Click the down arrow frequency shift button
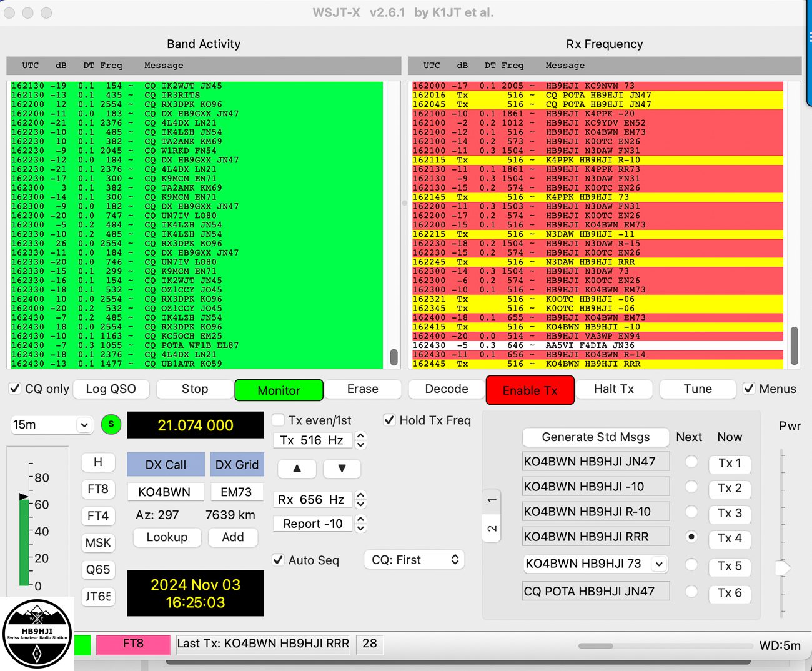 342,468
